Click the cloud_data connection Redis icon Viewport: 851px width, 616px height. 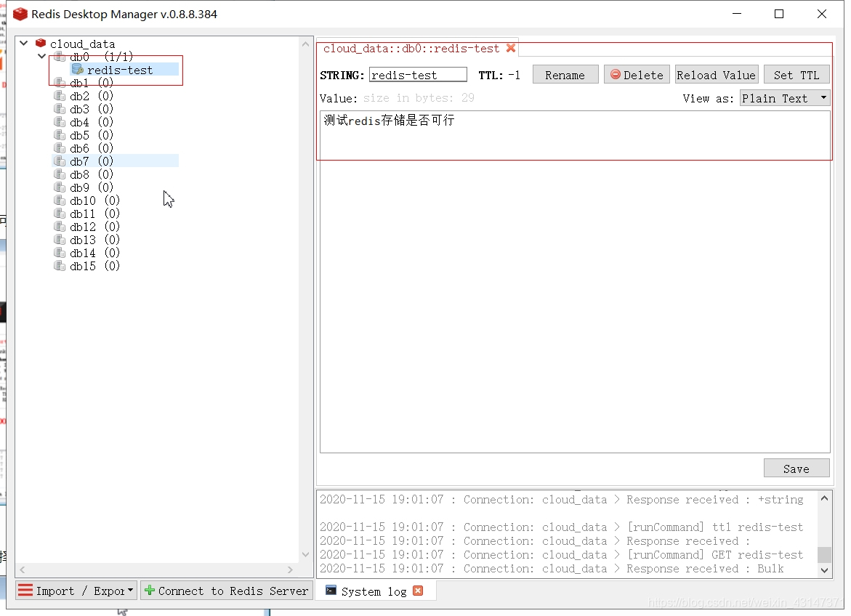(41, 43)
